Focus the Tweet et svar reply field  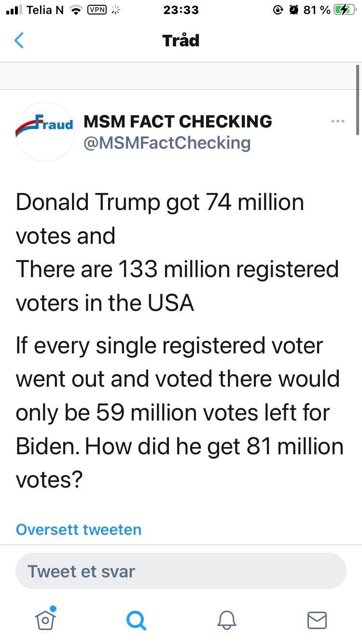[181, 571]
